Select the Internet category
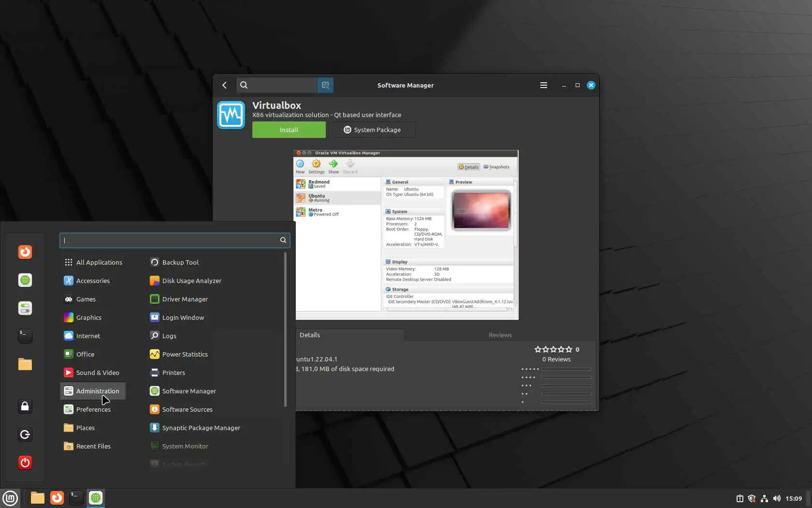812x508 pixels. (93, 336)
